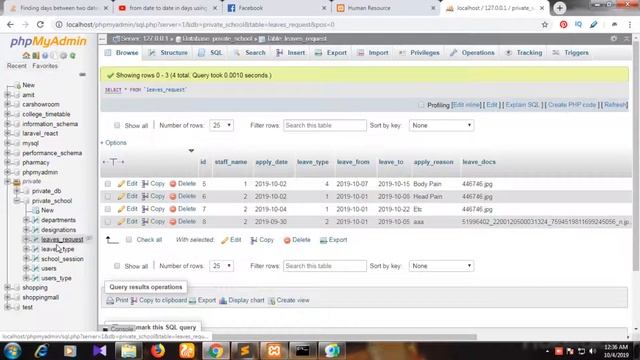Click Edit pencil for row id 5
640x360 pixels.
(x=127, y=184)
